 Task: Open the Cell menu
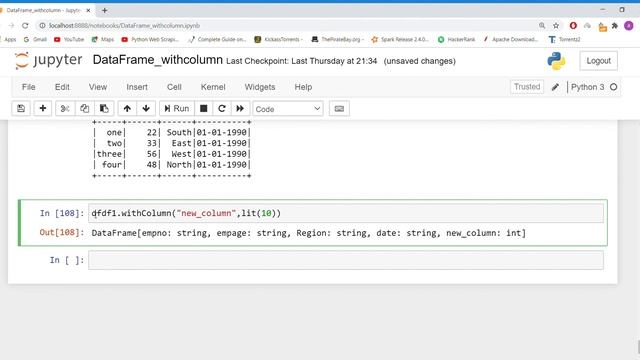tap(174, 87)
